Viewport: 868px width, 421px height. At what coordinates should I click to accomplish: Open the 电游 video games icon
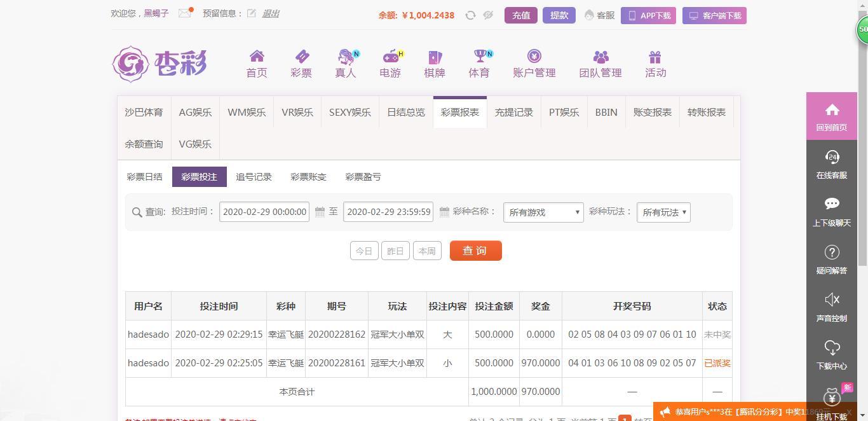tap(390, 57)
